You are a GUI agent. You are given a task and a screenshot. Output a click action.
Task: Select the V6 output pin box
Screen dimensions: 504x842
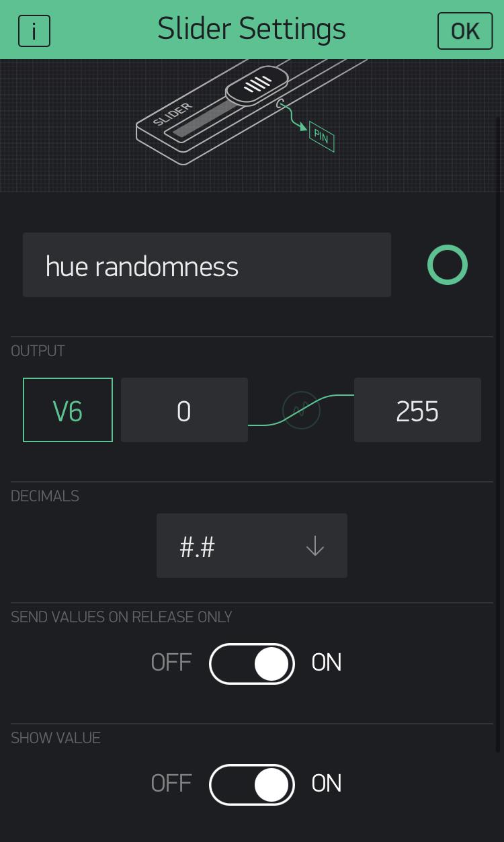(x=68, y=410)
